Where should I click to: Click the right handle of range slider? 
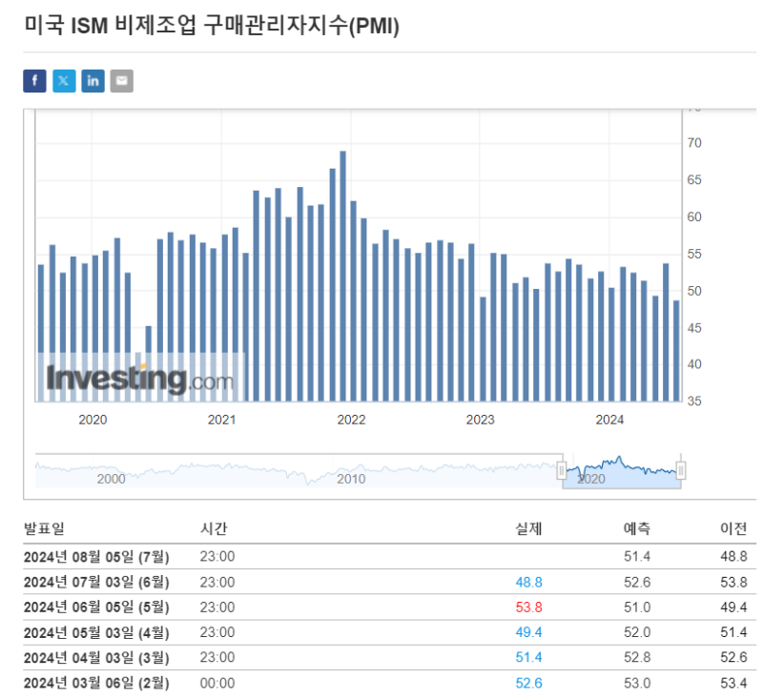pos(681,470)
